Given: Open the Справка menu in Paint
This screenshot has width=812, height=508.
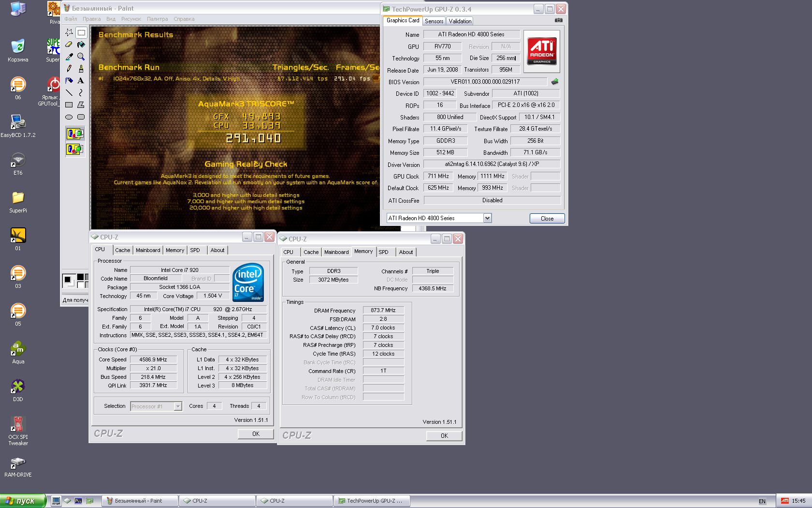Looking at the screenshot, I should (184, 19).
